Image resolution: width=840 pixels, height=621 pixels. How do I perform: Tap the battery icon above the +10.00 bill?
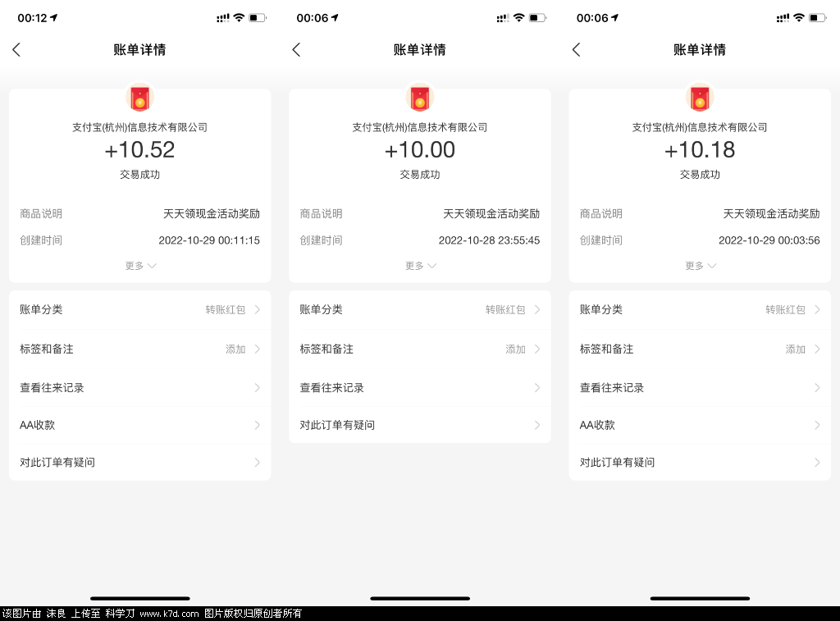pos(538,18)
